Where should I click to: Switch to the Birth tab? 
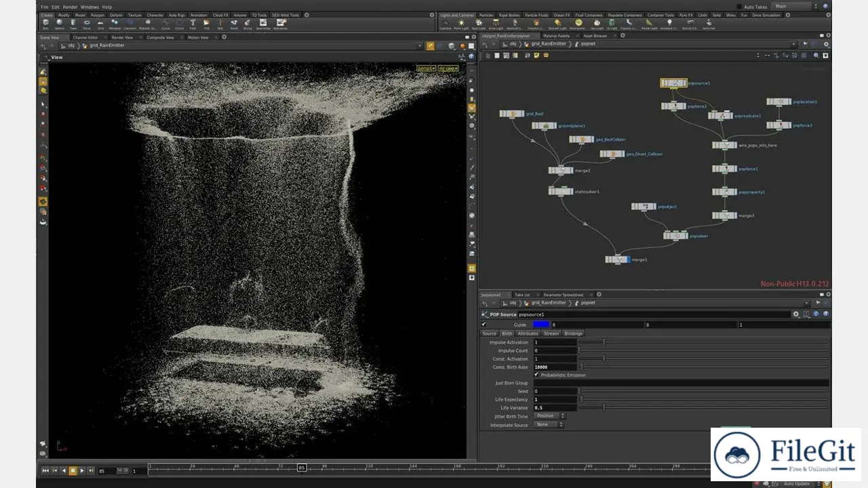tap(507, 333)
